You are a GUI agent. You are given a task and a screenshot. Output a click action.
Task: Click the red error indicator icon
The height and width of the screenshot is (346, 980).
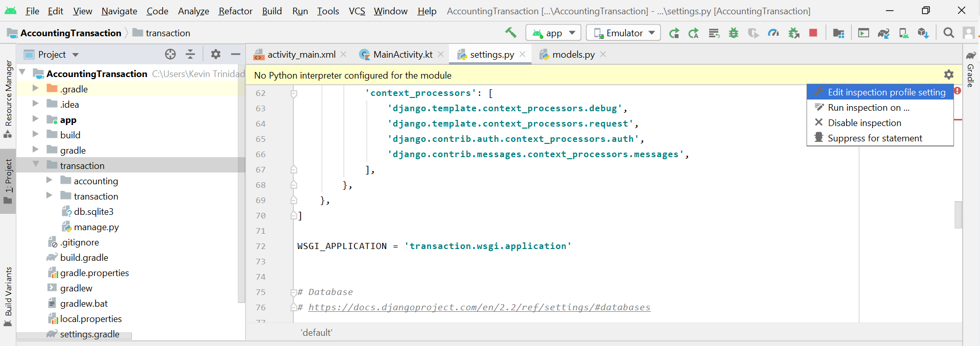click(958, 91)
